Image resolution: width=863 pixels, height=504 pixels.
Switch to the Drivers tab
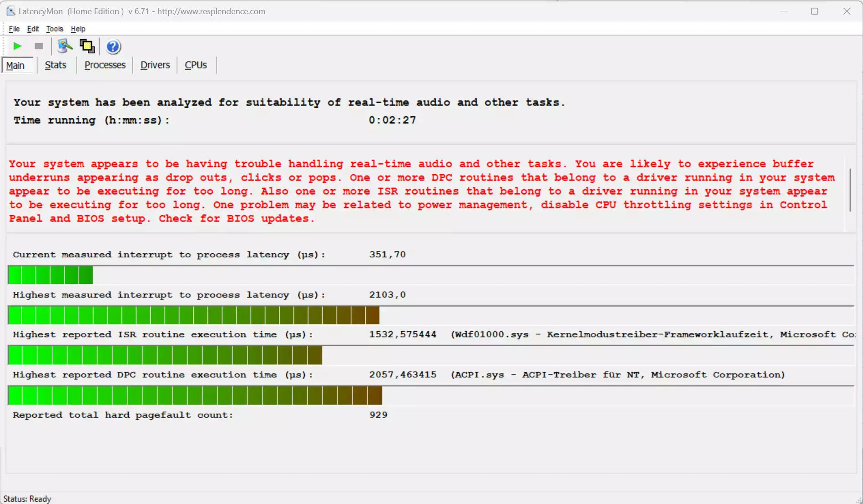[155, 65]
